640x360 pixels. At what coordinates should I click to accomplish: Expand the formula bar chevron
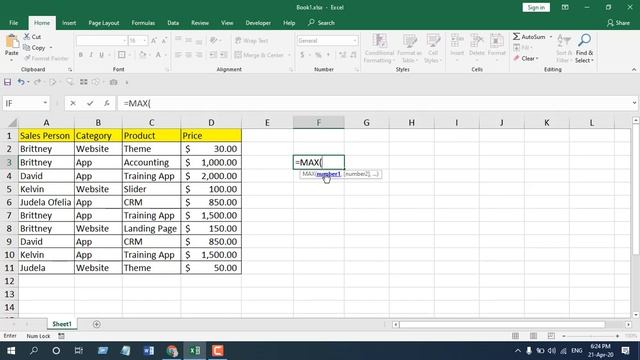click(x=634, y=103)
